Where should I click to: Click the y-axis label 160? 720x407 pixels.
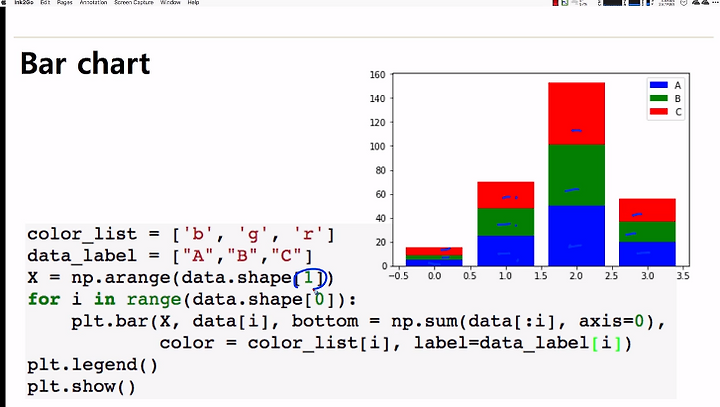377,74
